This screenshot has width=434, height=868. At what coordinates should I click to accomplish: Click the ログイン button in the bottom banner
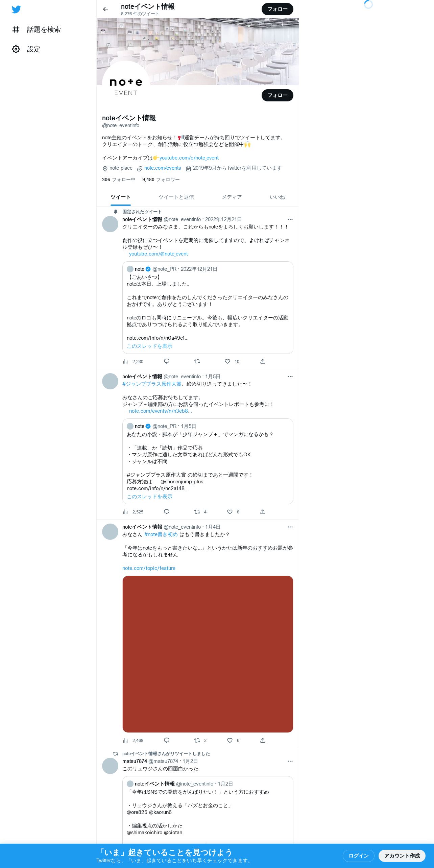(359, 855)
